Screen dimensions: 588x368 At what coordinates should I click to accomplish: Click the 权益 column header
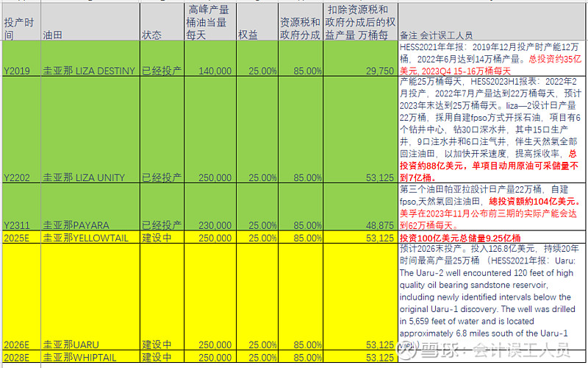tap(257, 22)
